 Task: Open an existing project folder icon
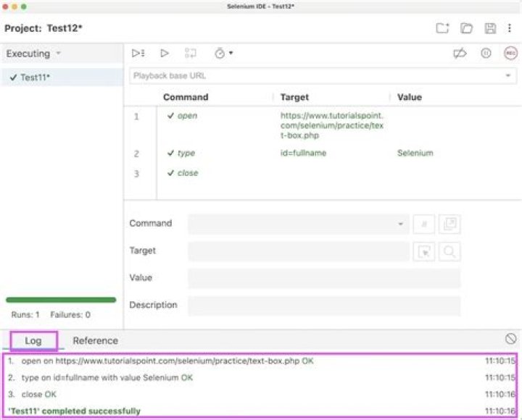click(466, 28)
